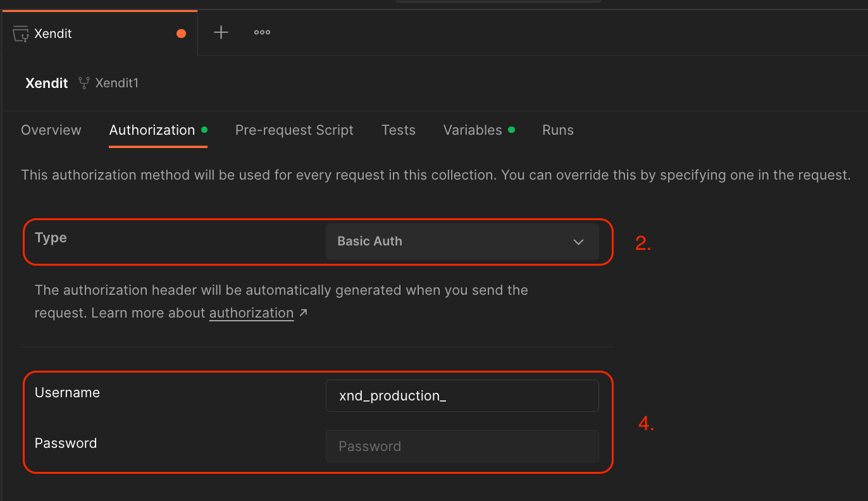Switch to the Overview tab
Screen dimensions: 868x501
pyautogui.click(x=51, y=130)
